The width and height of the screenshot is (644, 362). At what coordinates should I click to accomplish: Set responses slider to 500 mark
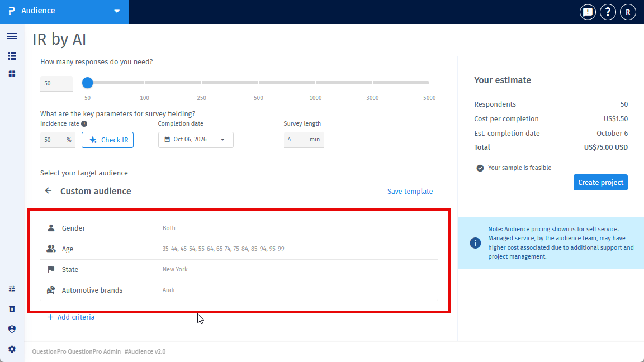pos(258,83)
